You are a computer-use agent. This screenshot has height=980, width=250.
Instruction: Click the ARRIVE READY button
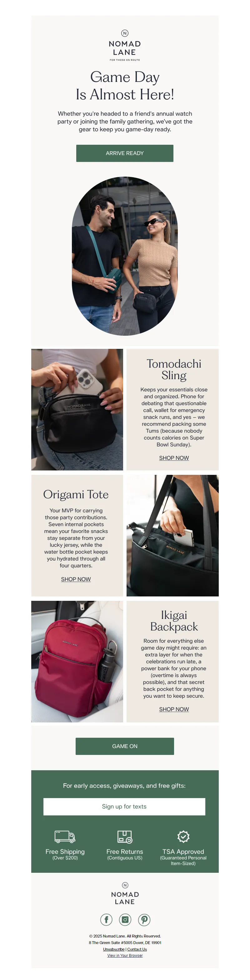(x=125, y=153)
